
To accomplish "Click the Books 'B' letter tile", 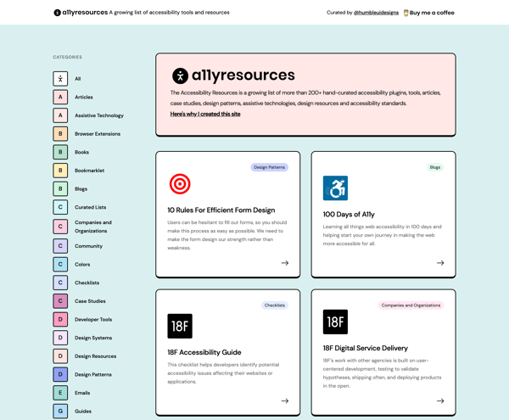I will click(x=60, y=152).
